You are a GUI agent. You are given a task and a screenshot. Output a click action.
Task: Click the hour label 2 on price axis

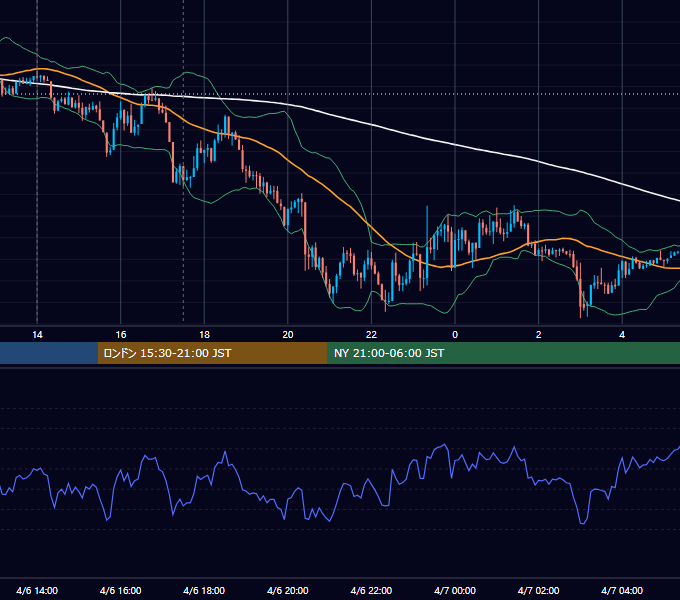539,335
